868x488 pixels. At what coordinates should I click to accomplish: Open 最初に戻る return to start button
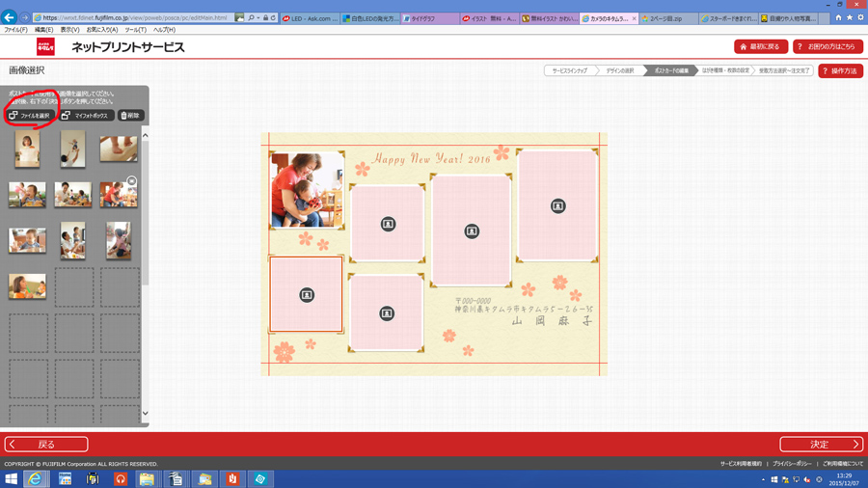tap(761, 47)
